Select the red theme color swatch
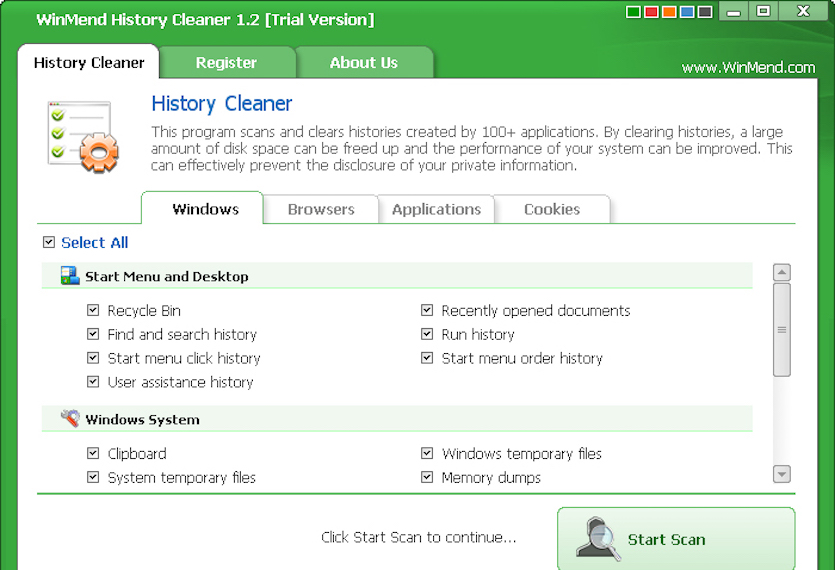This screenshot has width=835, height=570. (x=651, y=12)
